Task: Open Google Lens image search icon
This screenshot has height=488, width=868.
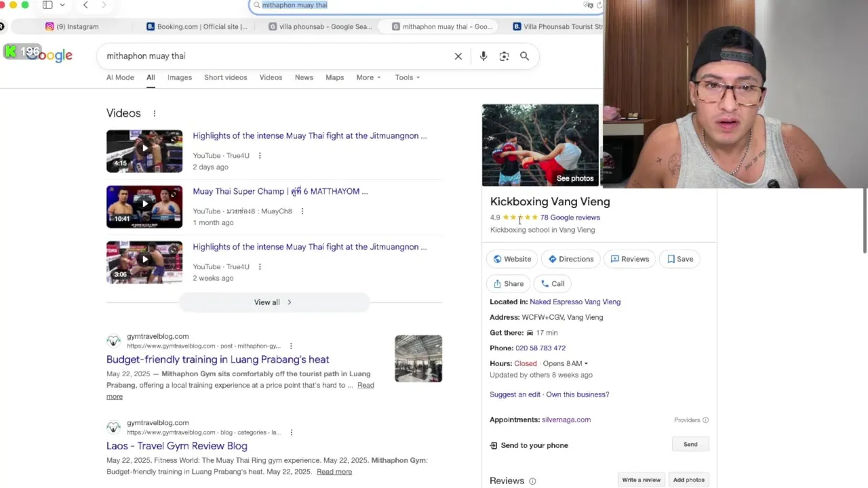Action: (x=504, y=56)
